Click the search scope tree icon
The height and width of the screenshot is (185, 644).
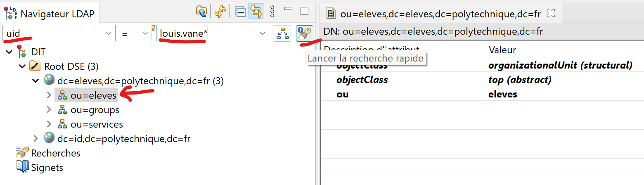click(282, 33)
